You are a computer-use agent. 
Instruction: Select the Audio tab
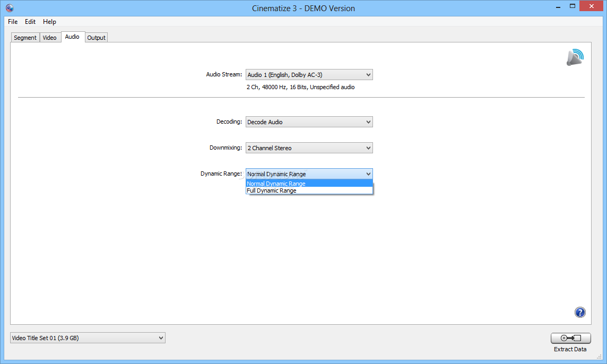72,37
